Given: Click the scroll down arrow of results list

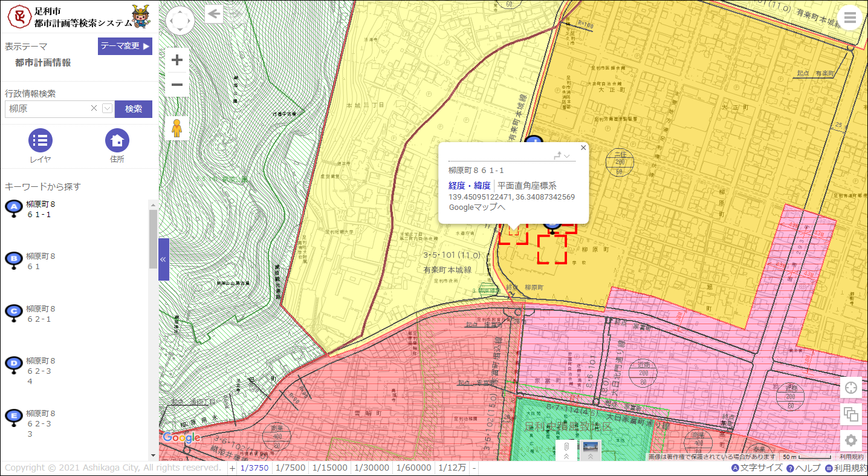Looking at the screenshot, I should coord(153,456).
